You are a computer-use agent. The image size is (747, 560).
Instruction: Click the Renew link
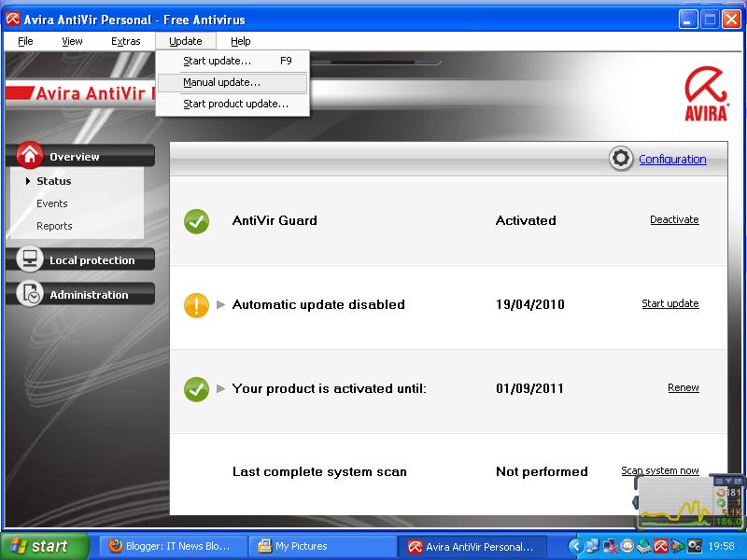684,387
